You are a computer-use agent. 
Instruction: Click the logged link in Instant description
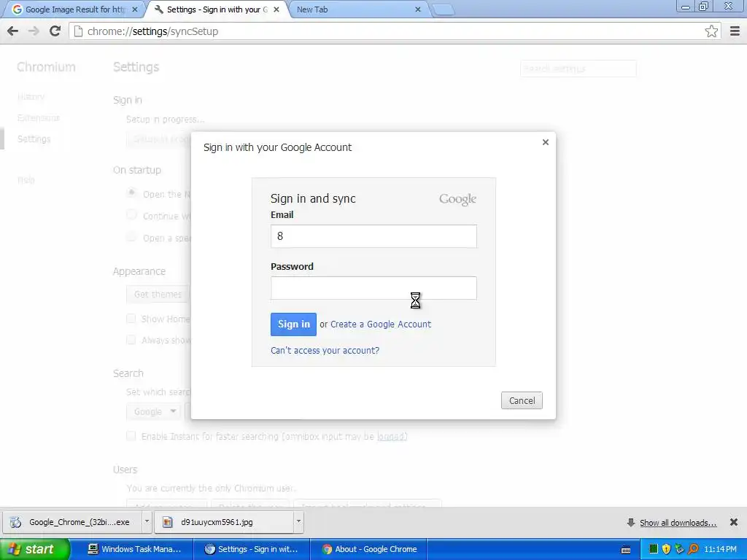392,436
